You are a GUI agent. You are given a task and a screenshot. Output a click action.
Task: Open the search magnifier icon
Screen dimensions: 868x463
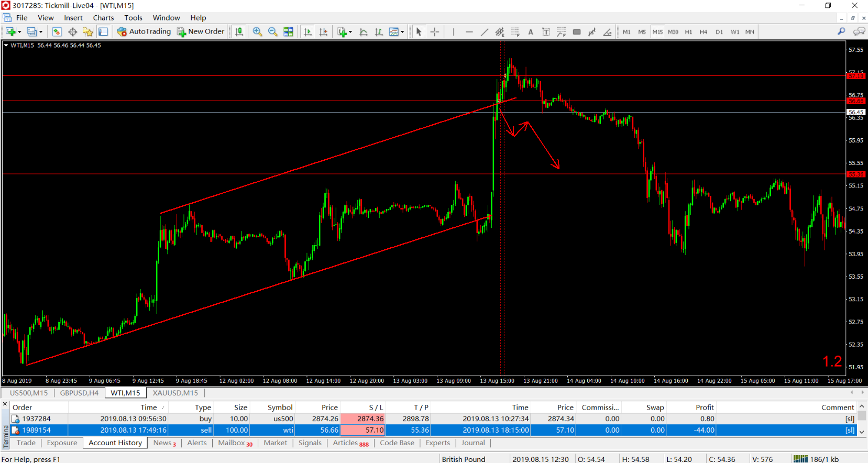click(841, 31)
